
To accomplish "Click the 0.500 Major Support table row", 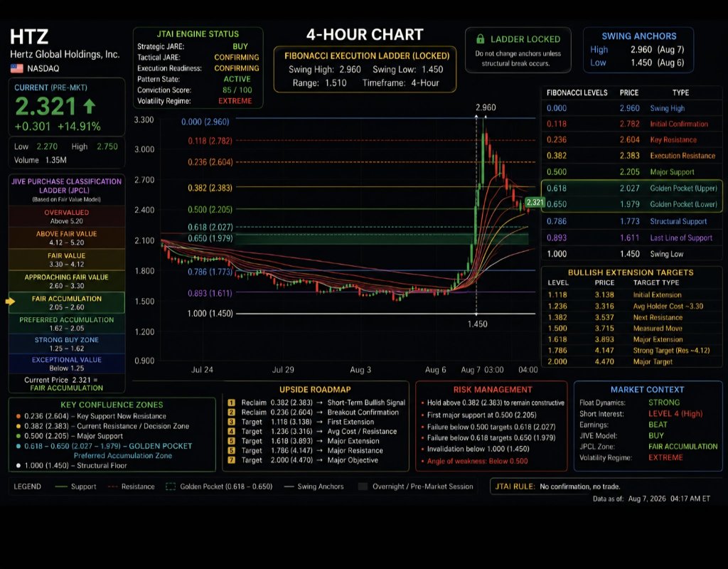I will [632, 172].
